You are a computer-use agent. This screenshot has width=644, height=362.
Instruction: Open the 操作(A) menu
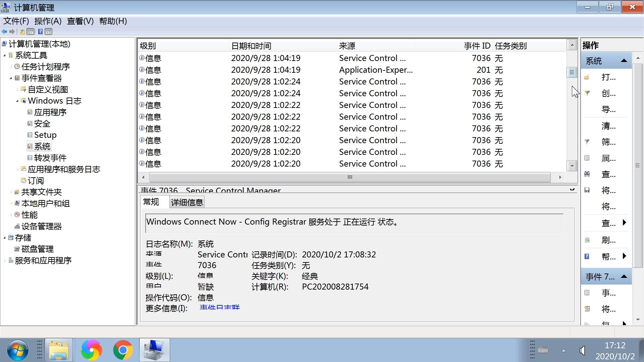(48, 21)
